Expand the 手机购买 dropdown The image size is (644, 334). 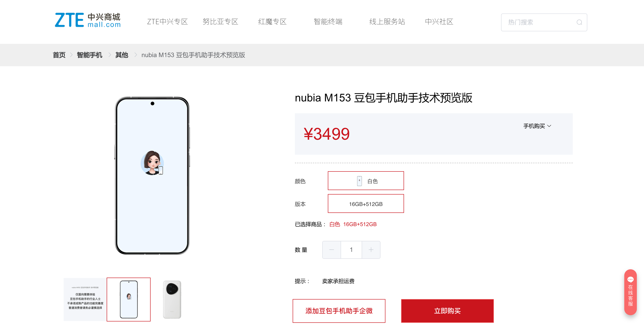(x=537, y=126)
